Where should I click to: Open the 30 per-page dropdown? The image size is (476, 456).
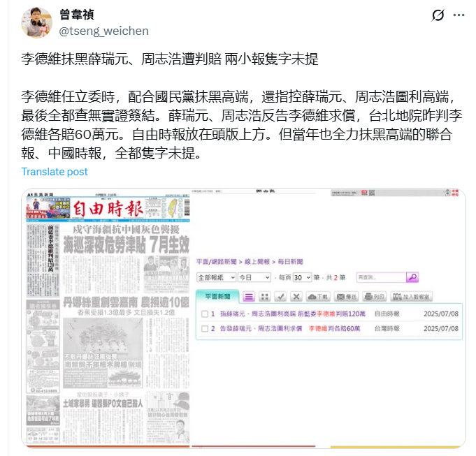(x=302, y=277)
